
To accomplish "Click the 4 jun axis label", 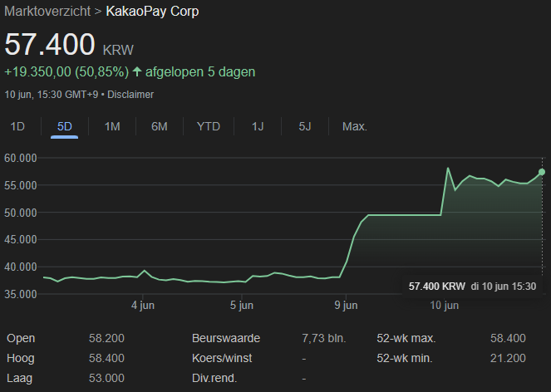I will pos(143,306).
